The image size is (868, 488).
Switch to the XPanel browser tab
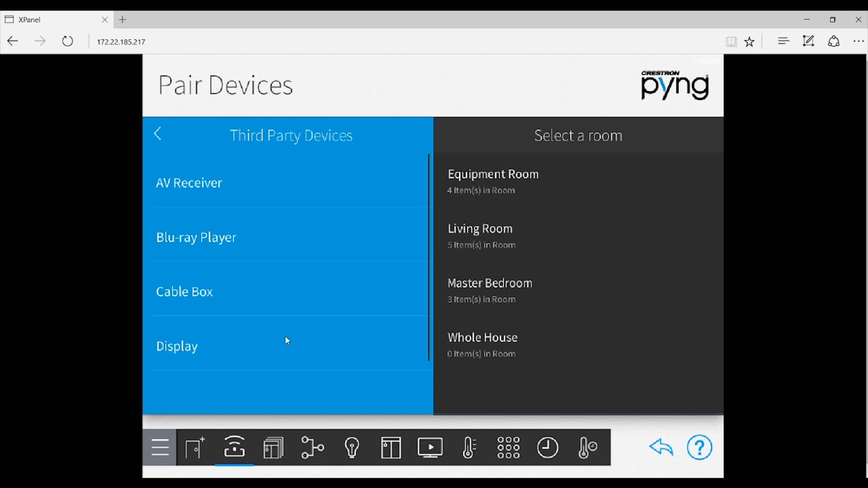coord(50,19)
